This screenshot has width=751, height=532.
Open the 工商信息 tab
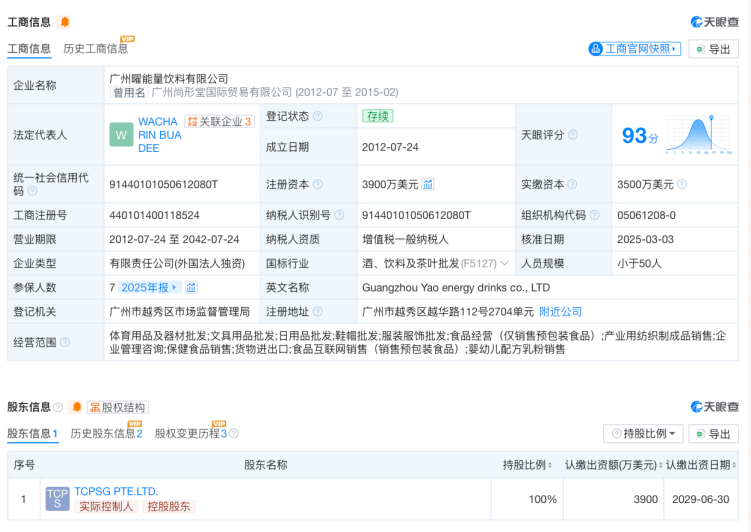[29, 49]
